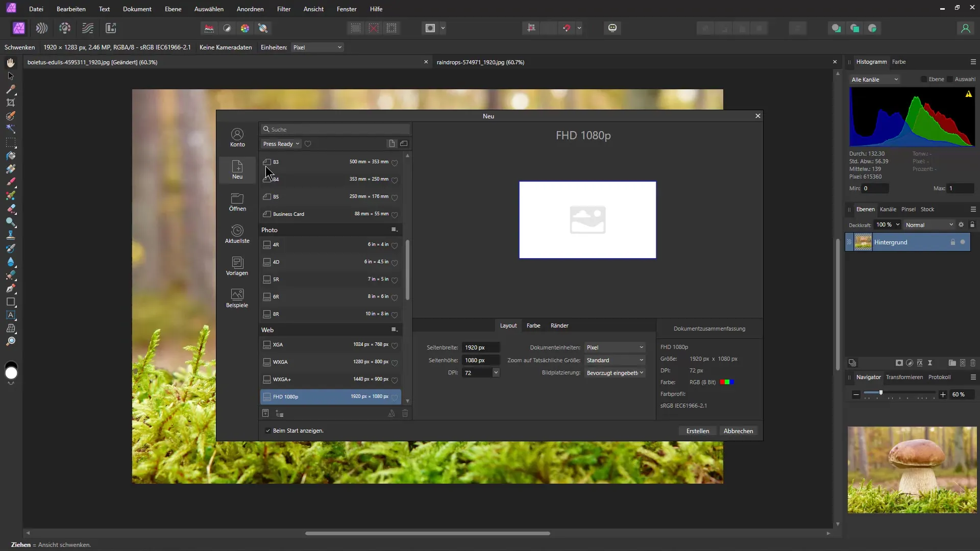
Task: Enable the Ebene checkbox in Histogramm
Action: pyautogui.click(x=924, y=79)
